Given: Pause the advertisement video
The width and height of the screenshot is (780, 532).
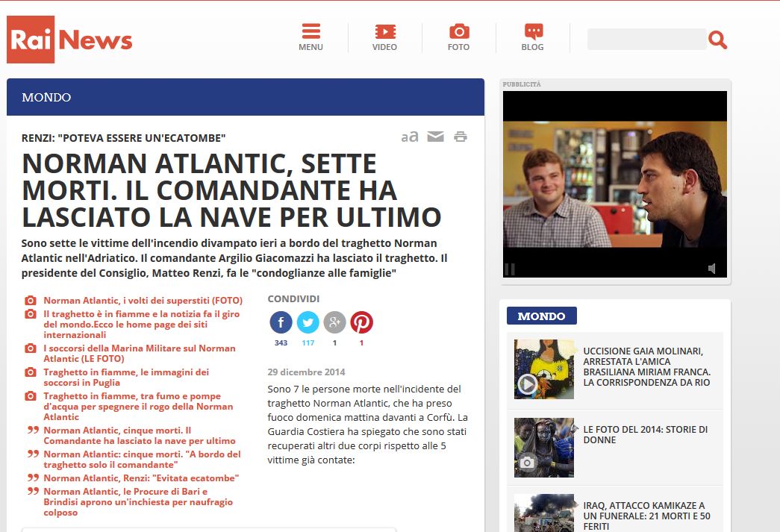Looking at the screenshot, I should pyautogui.click(x=511, y=269).
